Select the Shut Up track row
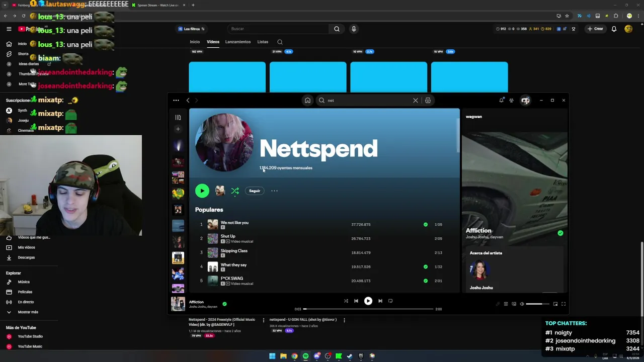The image size is (644, 362). point(325,238)
